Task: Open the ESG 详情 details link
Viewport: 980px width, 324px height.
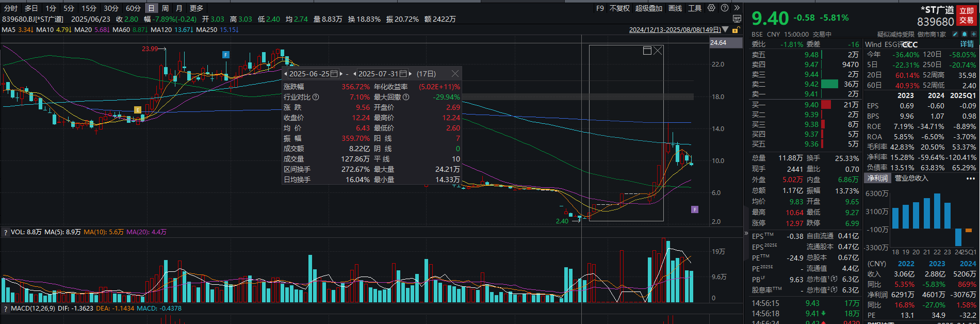Action: (967, 44)
